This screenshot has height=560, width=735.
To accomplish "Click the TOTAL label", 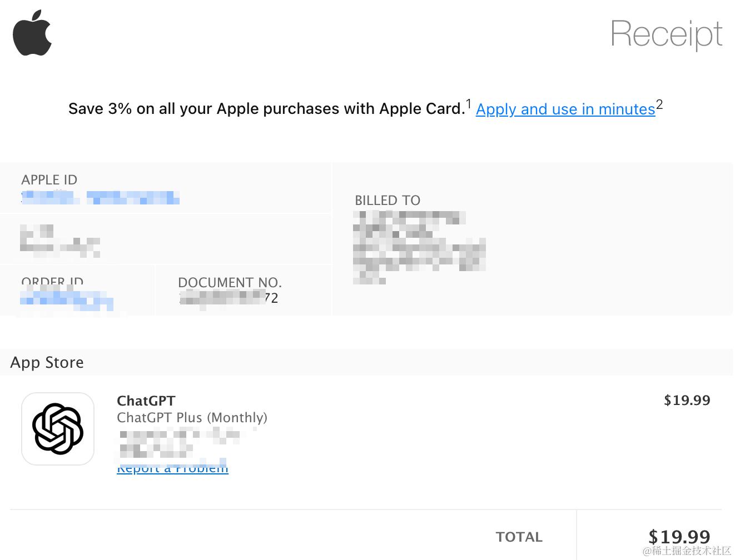I will click(x=519, y=537).
